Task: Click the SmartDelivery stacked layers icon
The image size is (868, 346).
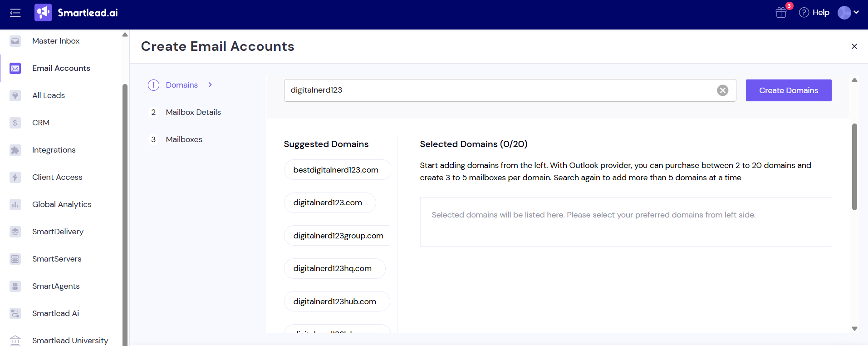Action: (x=15, y=232)
